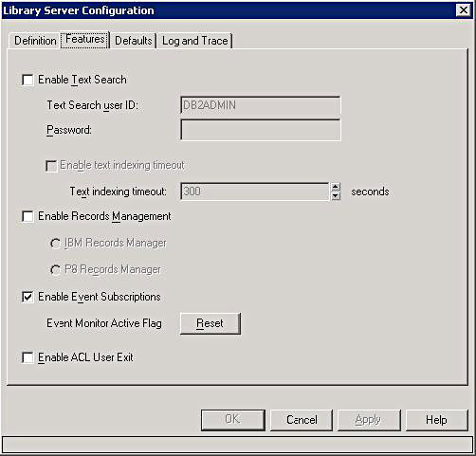Click the Text Search user ID field

point(261,105)
